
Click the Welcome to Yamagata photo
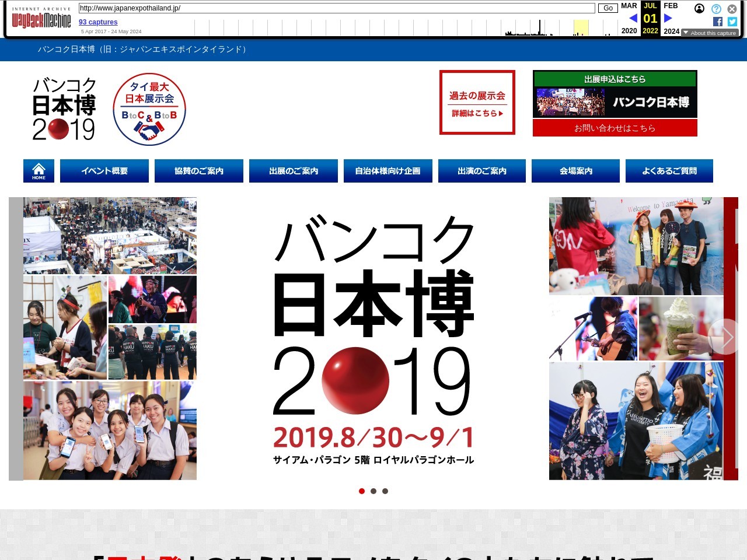click(x=636, y=246)
